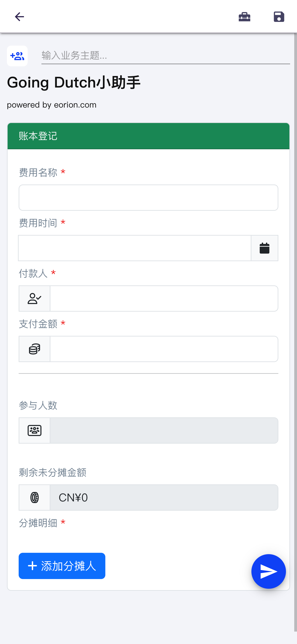Click the 费用时间 date field
The width and height of the screenshot is (297, 644).
(134, 248)
